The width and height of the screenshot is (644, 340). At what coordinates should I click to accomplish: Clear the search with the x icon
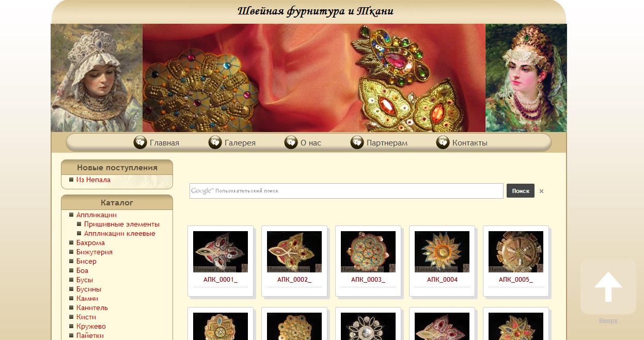[x=541, y=191]
